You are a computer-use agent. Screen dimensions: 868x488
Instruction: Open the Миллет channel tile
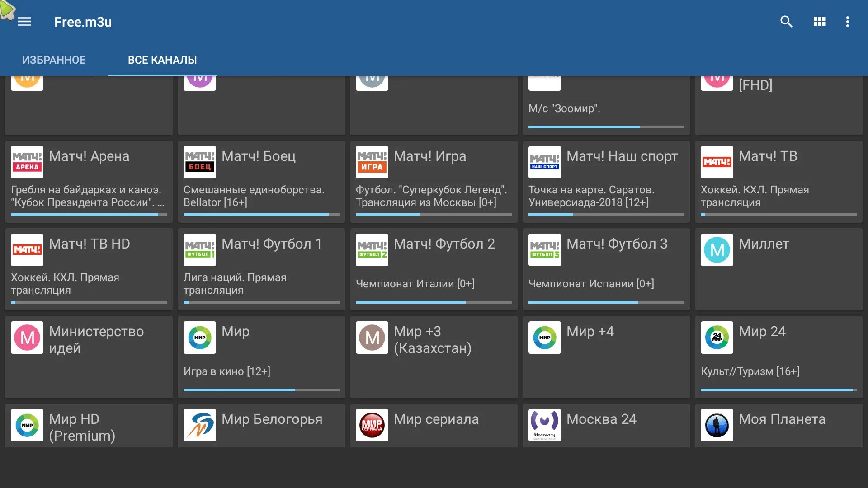pos(778,269)
